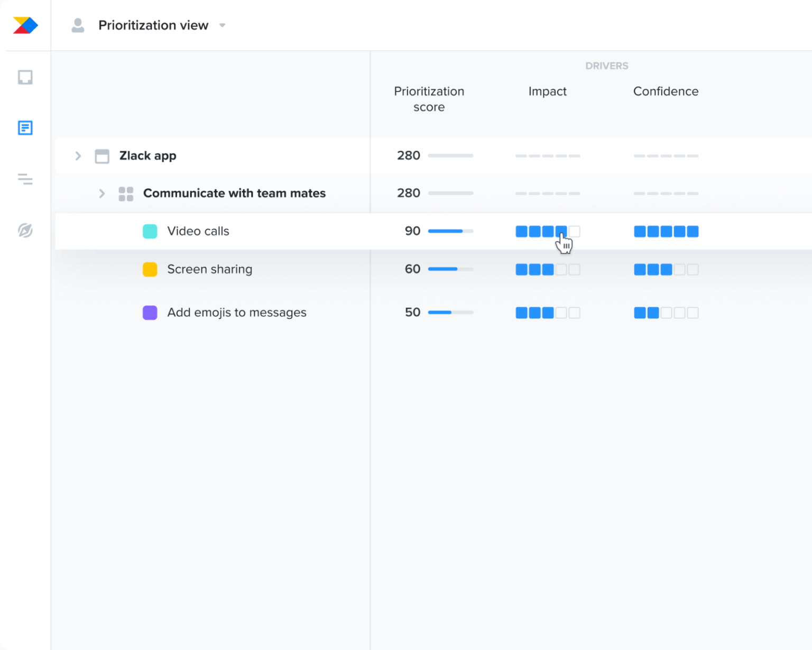Expand the Zlack app row
Screen dimensions: 812x650
coord(78,155)
